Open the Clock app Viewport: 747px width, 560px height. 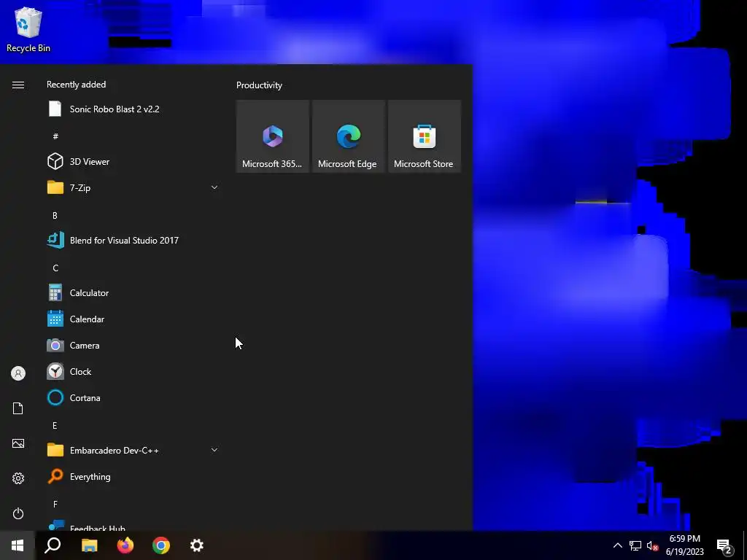[133, 371]
